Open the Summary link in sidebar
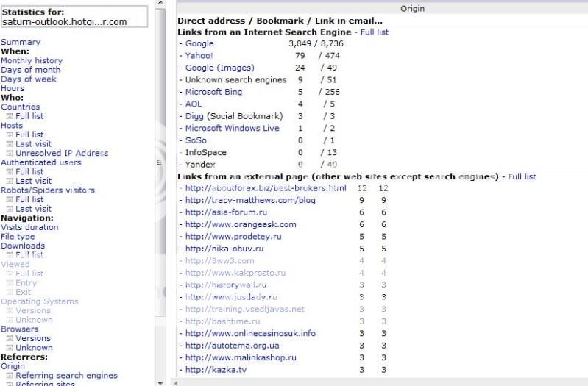The height and width of the screenshot is (386, 588). pyautogui.click(x=21, y=42)
